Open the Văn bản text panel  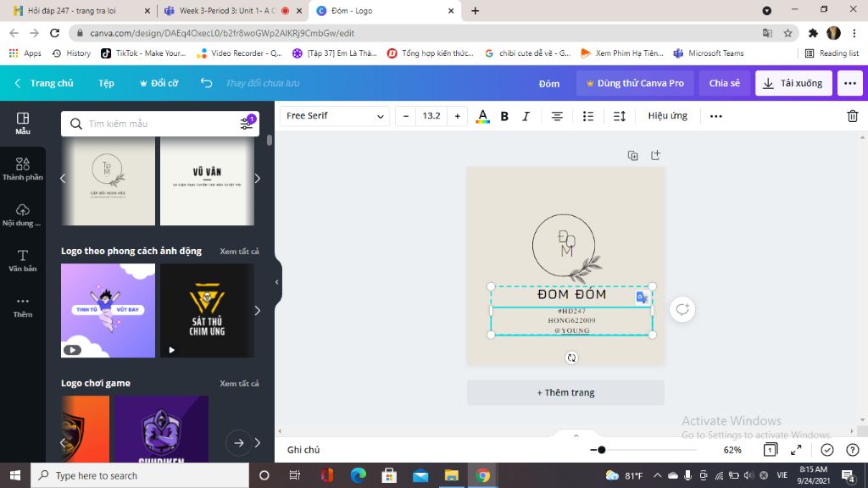point(23,261)
